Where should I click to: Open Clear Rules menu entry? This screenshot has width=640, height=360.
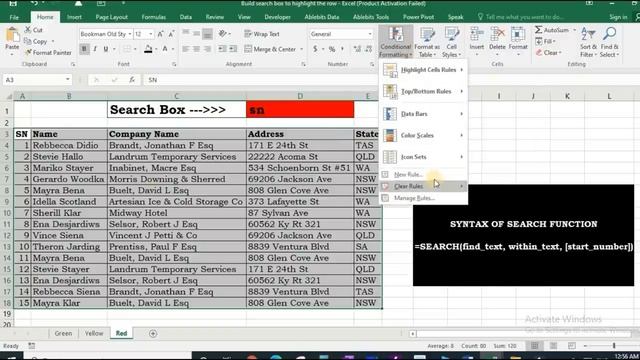point(423,186)
